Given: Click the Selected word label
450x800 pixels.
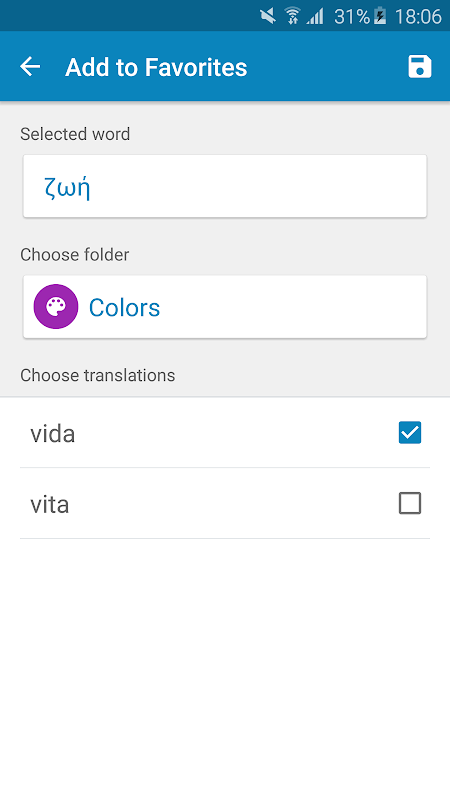Looking at the screenshot, I should click(75, 134).
